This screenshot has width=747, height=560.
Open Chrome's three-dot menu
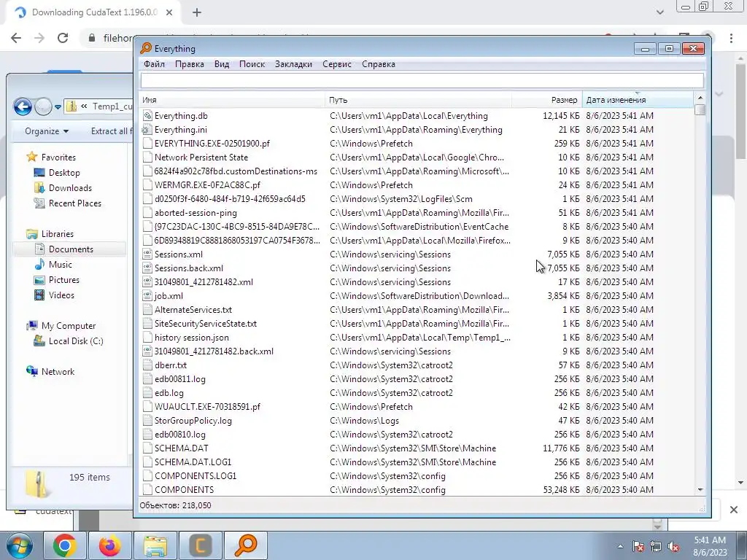(731, 38)
